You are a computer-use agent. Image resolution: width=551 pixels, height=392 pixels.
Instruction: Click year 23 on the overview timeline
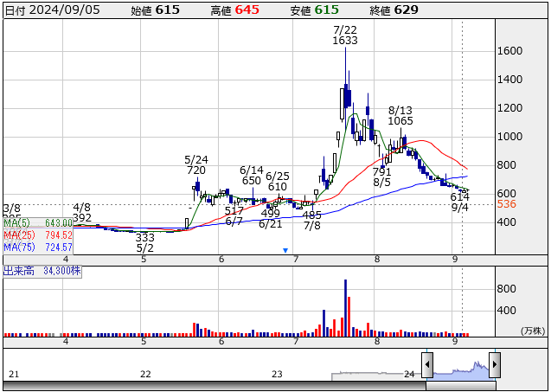[x=277, y=374]
